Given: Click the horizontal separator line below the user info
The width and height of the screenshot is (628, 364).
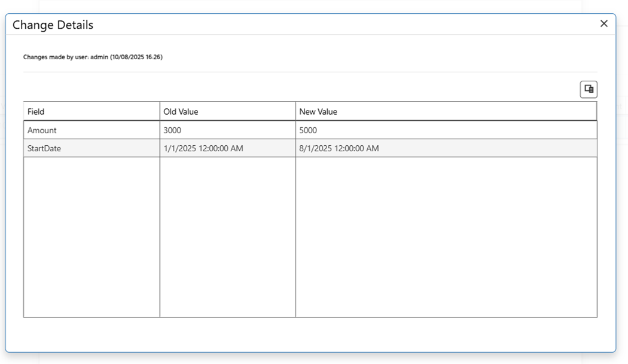Looking at the screenshot, I should point(310,72).
